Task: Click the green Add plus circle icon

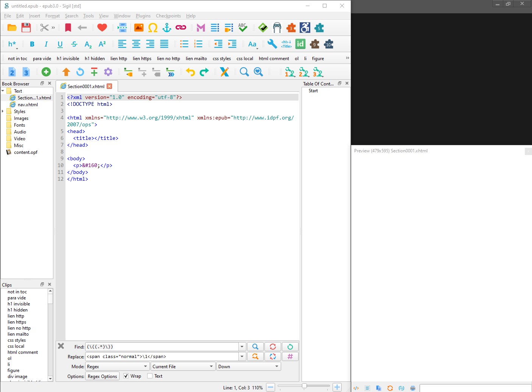Action: pyautogui.click(x=46, y=72)
